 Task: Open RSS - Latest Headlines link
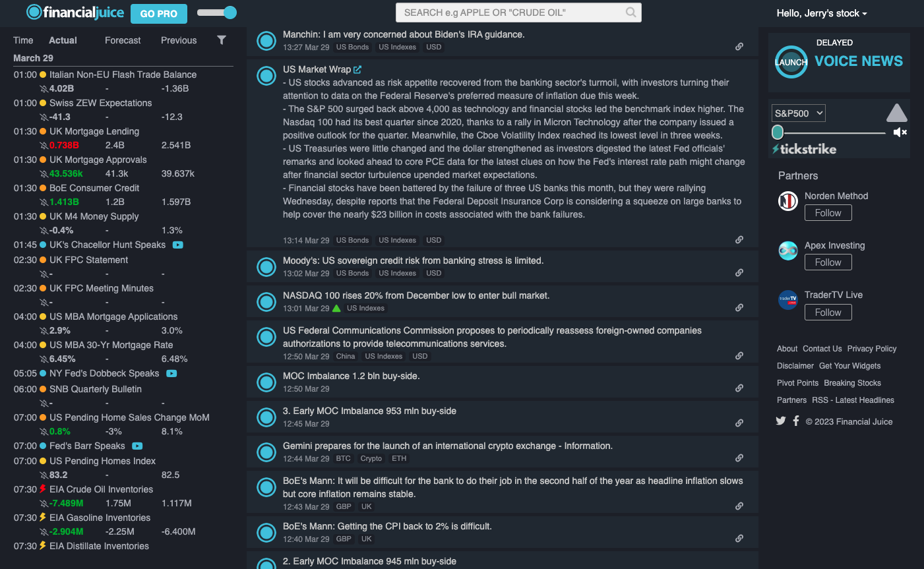tap(853, 400)
